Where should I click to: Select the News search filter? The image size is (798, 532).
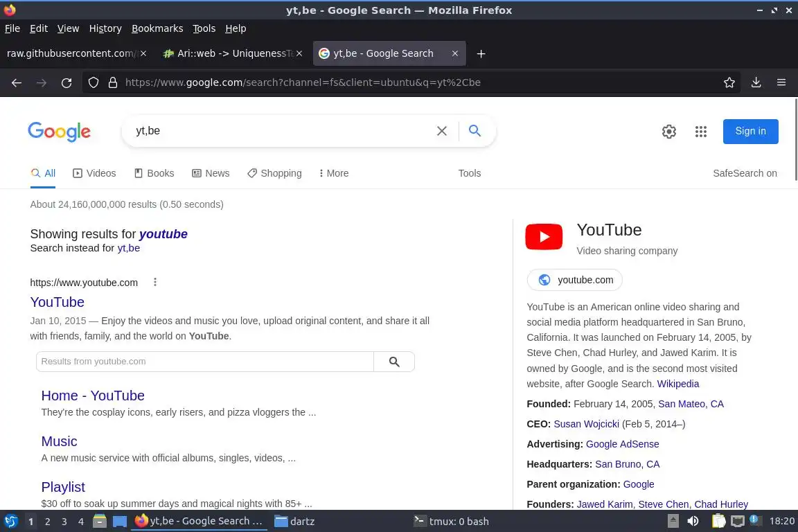pyautogui.click(x=211, y=173)
